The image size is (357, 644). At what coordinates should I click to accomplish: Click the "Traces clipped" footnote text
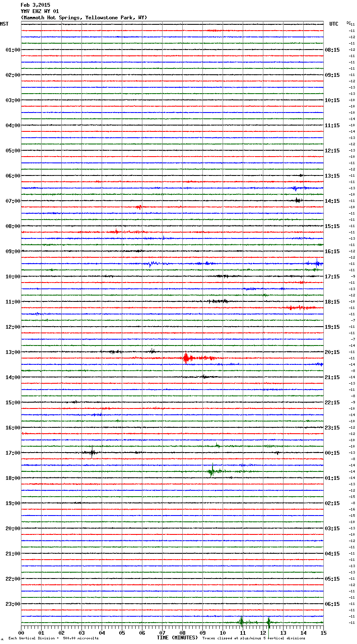254,639
